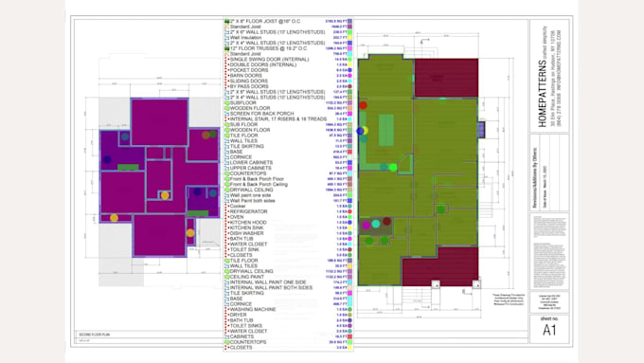Image resolution: width=644 pixels, height=363 pixels.
Task: Select the BY PASS DOORS row
Action: pos(288,86)
